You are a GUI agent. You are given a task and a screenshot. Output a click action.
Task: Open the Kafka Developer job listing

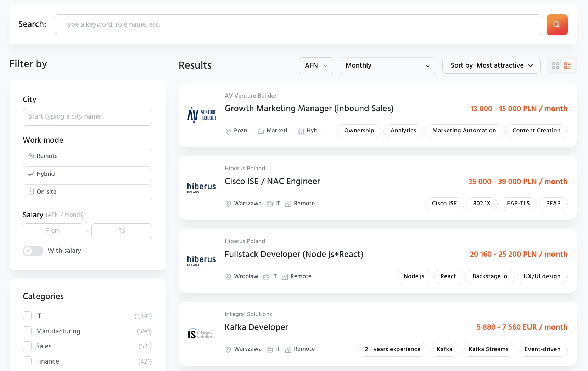(256, 327)
